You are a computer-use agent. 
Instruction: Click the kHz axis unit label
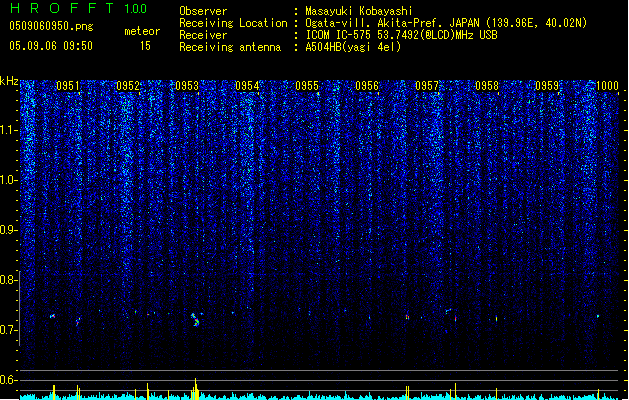(x=9, y=81)
